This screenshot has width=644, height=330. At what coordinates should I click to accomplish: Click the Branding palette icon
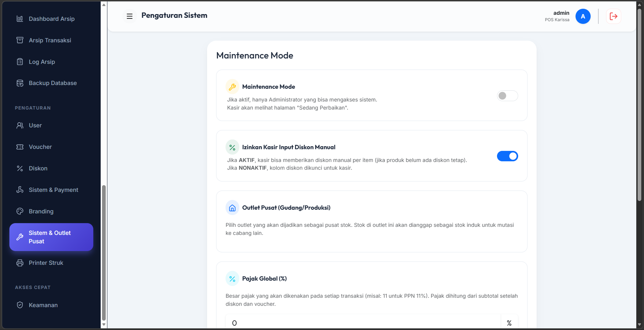click(x=20, y=211)
